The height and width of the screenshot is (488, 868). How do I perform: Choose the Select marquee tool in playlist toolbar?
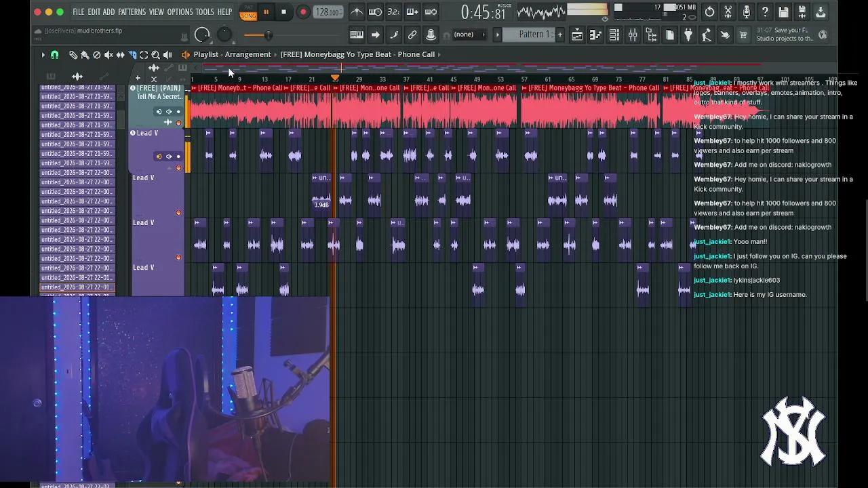coord(144,55)
